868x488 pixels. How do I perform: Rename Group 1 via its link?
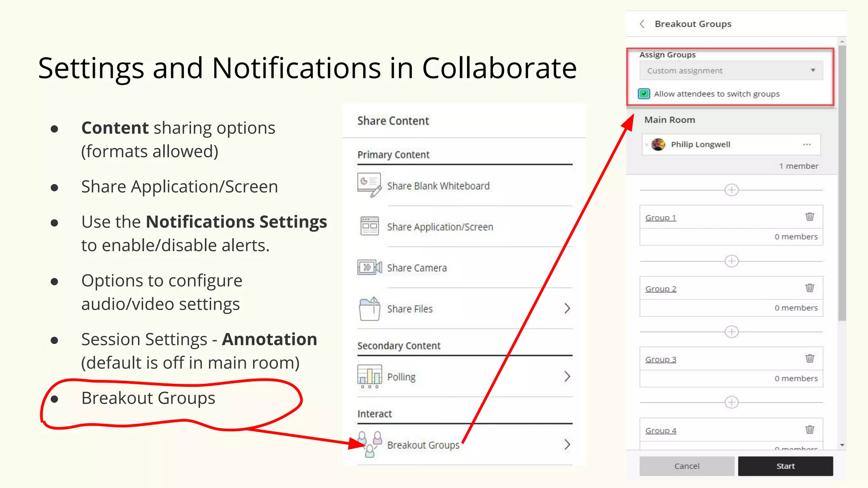660,218
